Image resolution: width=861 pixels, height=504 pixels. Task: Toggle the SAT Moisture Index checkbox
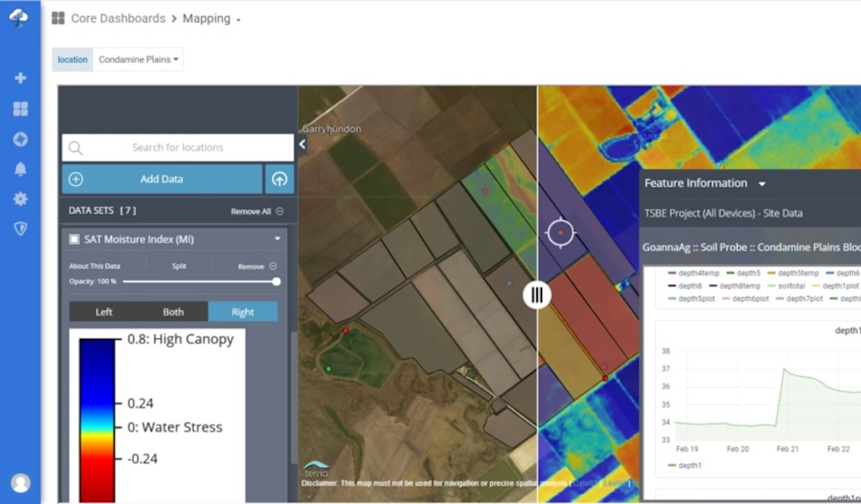(x=74, y=239)
